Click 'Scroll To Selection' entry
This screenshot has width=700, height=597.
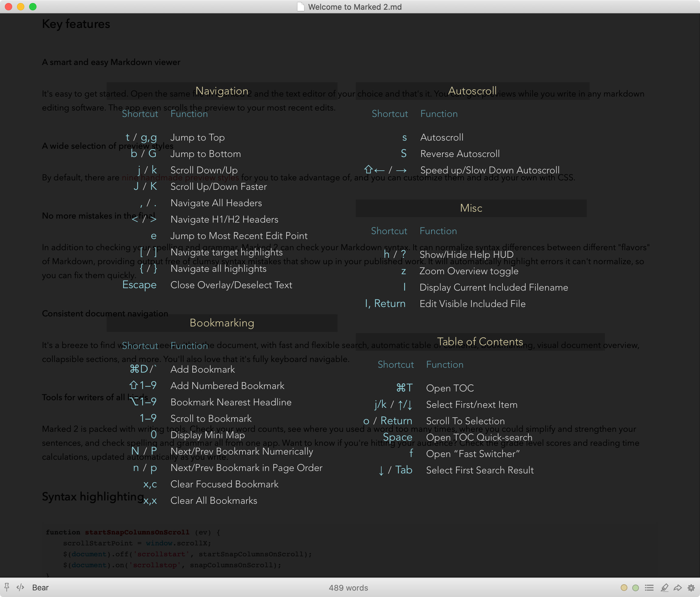click(x=465, y=421)
